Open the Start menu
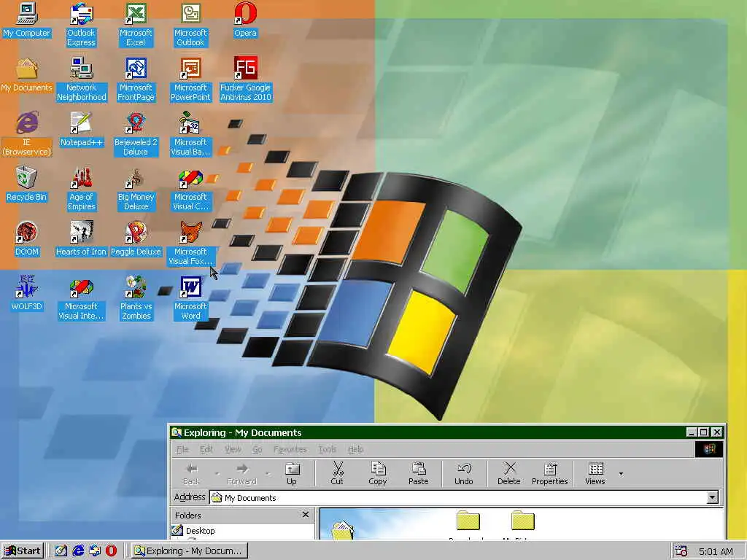The height and width of the screenshot is (560, 747). point(23,551)
